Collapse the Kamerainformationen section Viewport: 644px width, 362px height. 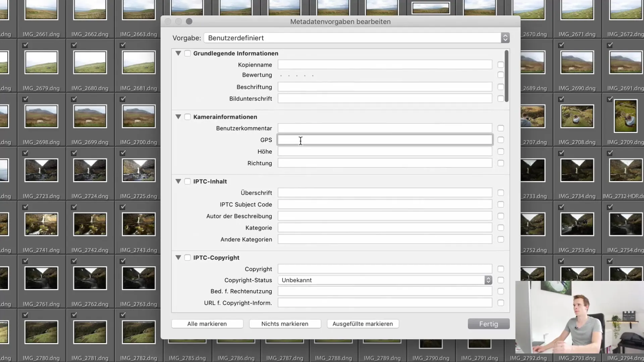[x=178, y=117]
